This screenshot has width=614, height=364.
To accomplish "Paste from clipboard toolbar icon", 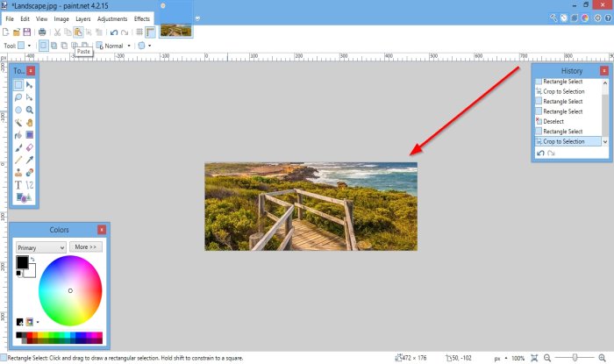I will [x=78, y=32].
